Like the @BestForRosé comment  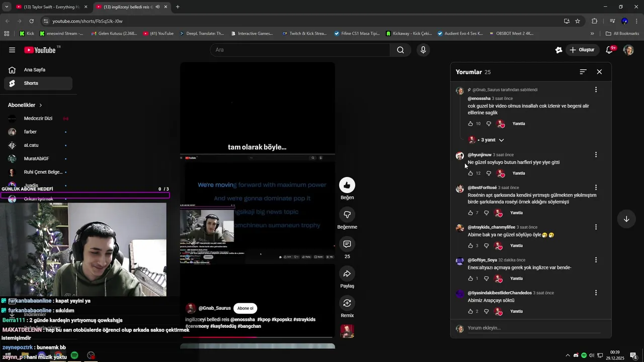[470, 213]
